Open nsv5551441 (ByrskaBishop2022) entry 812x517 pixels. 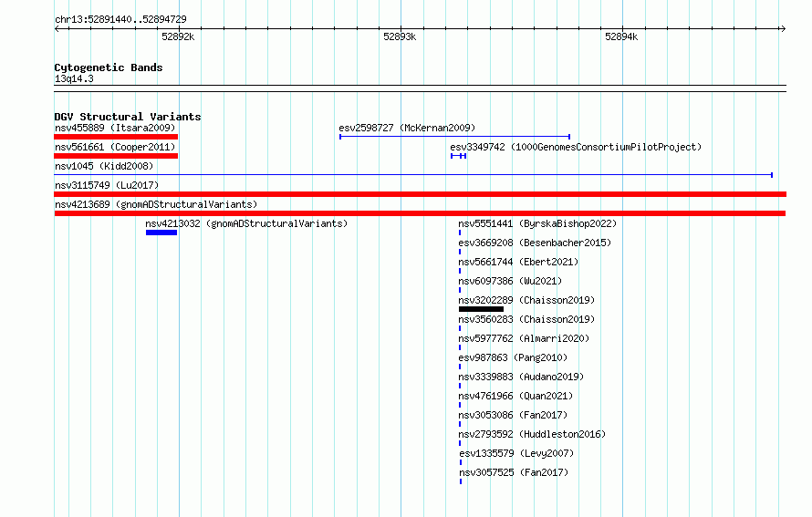point(537,223)
